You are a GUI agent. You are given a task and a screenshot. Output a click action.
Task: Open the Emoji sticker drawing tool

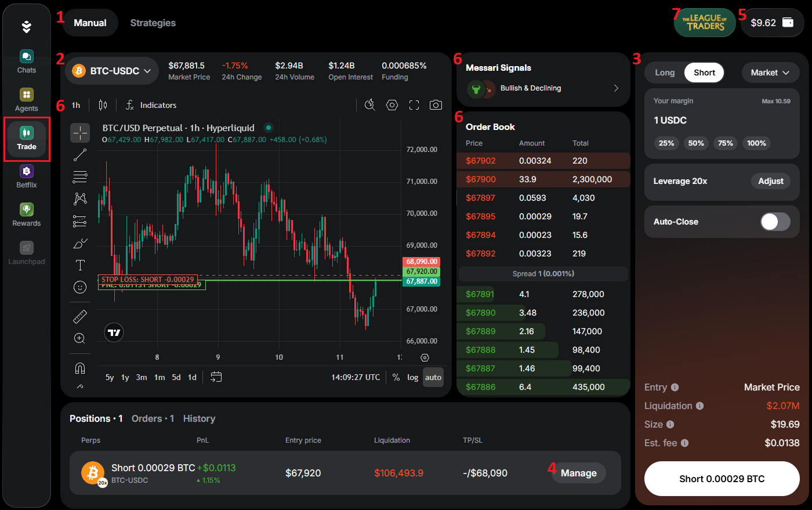click(x=80, y=287)
